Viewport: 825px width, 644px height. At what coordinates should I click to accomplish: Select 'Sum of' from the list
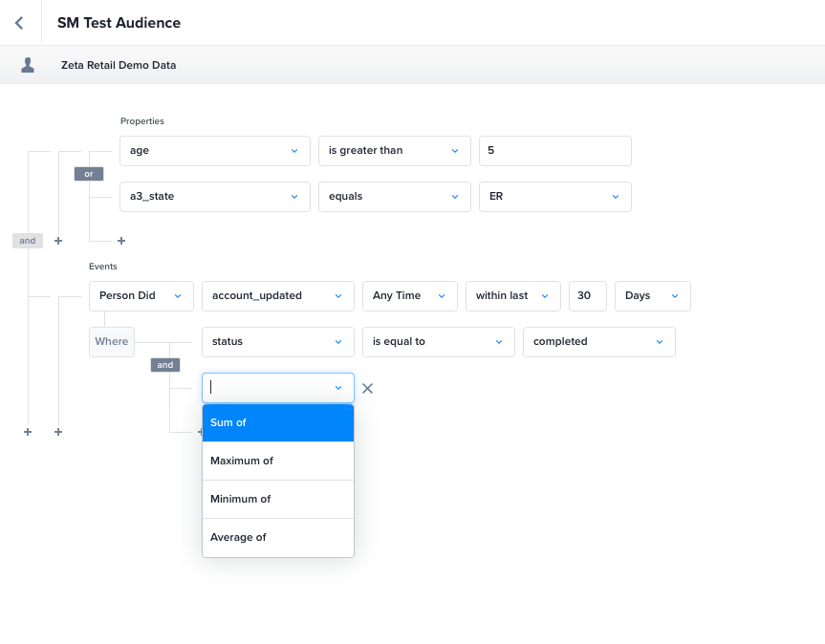pyautogui.click(x=277, y=422)
